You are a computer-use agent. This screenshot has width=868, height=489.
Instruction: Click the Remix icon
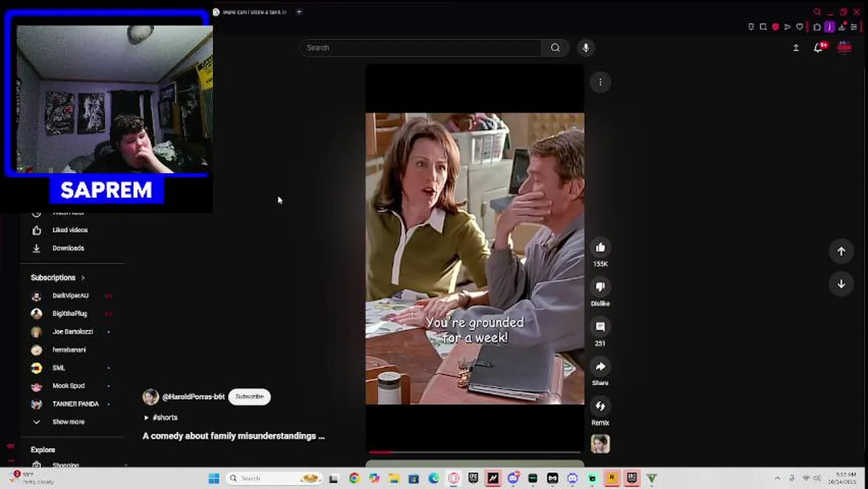[x=600, y=406]
